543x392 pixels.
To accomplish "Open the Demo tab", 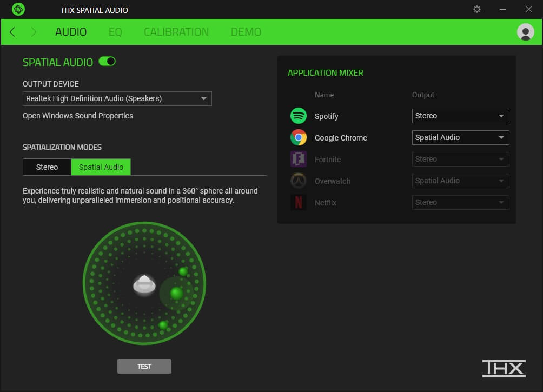I will (x=246, y=32).
